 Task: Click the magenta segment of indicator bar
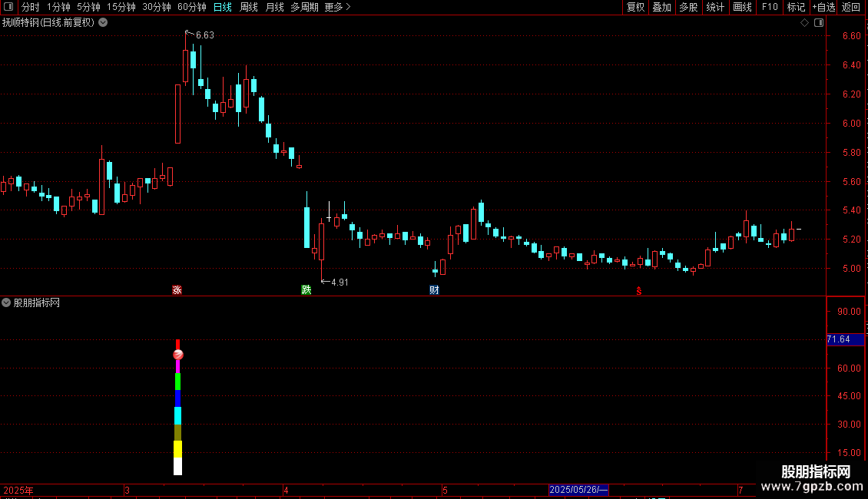pyautogui.click(x=177, y=366)
